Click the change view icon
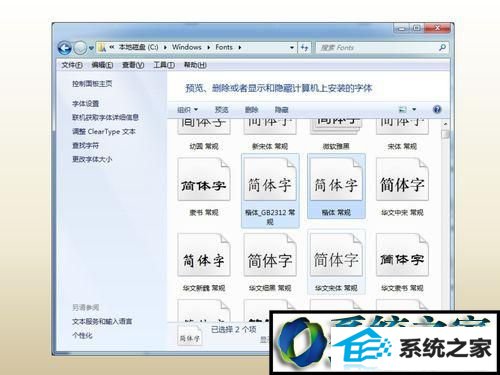Screen dimensions: 500x375 coord(403,109)
